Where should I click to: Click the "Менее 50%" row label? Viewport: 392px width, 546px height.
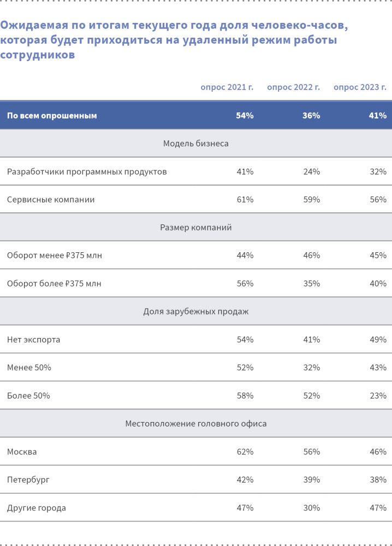[29, 368]
